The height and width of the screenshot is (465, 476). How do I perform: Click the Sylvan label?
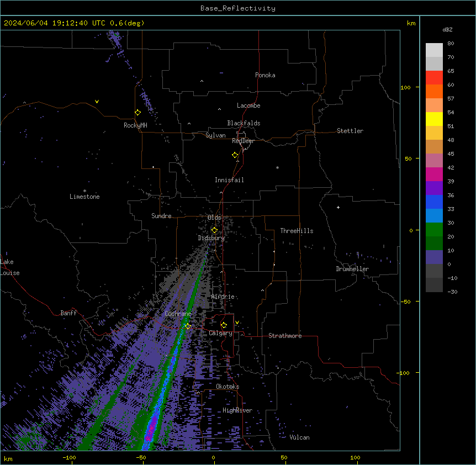[x=215, y=135]
